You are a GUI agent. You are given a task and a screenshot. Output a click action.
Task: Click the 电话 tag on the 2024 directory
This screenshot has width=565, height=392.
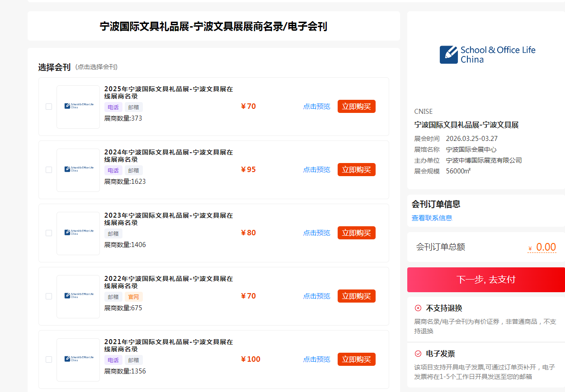113,170
